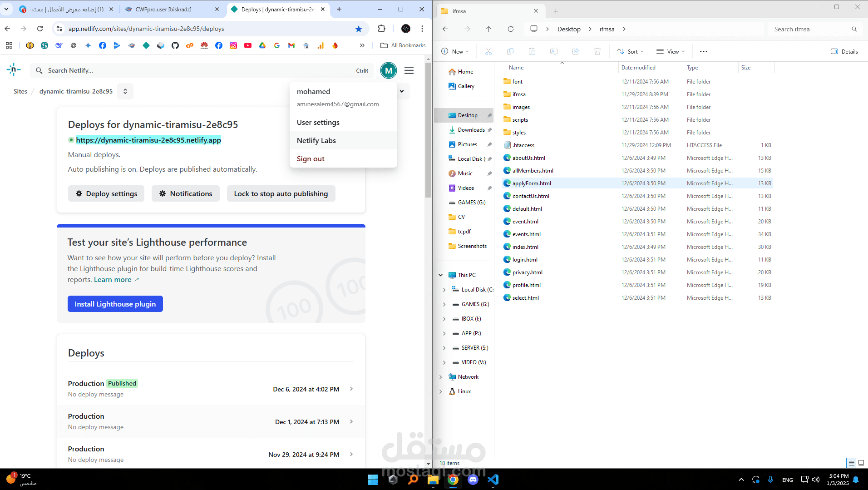This screenshot has height=490, width=868.
Task: Bookmark star icon in Chrome address bar
Action: coord(359,29)
